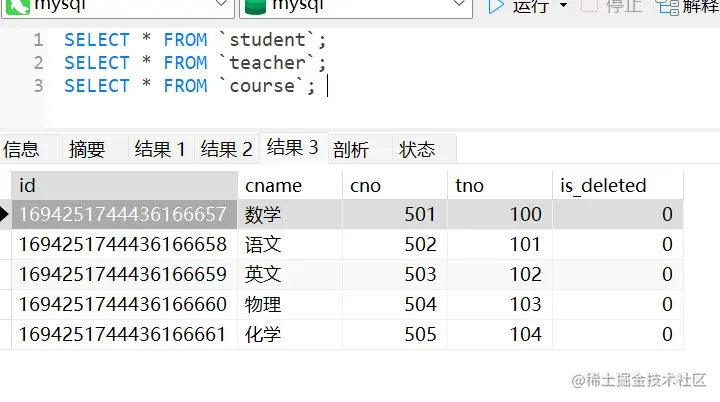Click `student` in query line 1

coord(267,40)
